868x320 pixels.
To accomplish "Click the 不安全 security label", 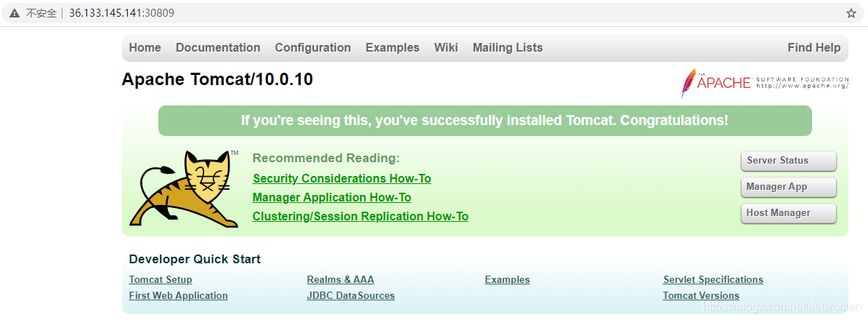I will [41, 13].
